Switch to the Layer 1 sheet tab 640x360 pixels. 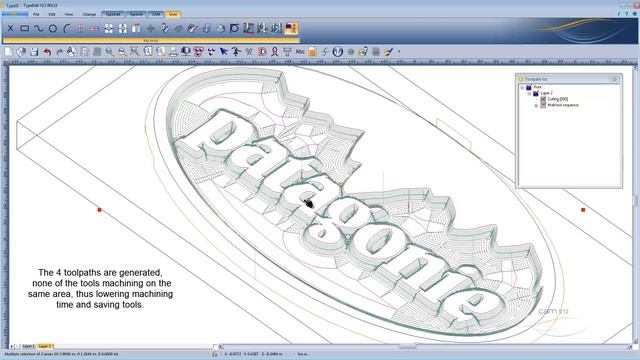[28, 347]
